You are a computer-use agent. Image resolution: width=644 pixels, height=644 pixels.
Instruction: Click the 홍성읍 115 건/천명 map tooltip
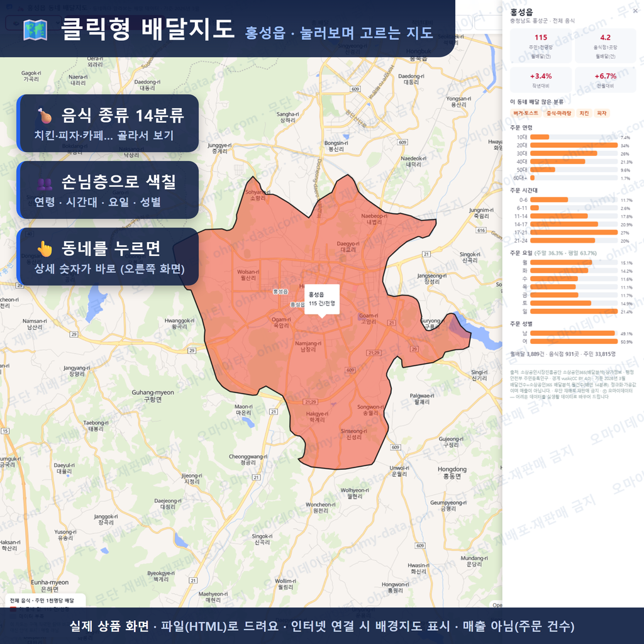pyautogui.click(x=322, y=299)
